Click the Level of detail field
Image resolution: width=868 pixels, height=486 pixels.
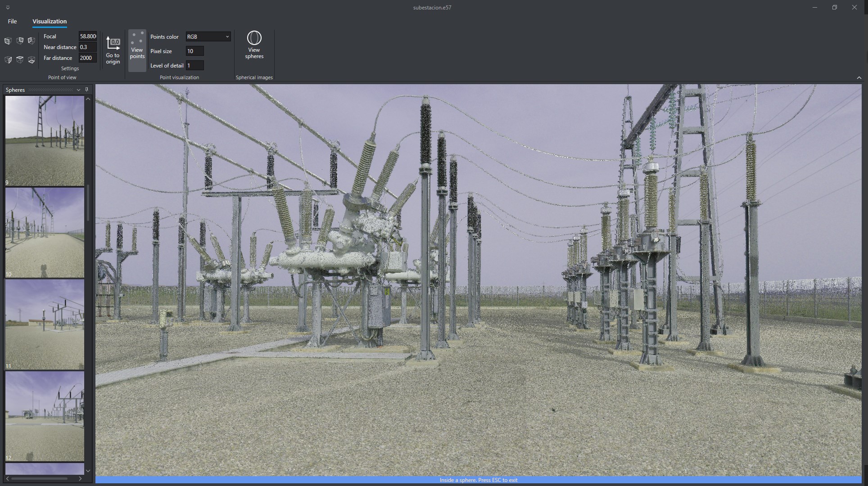click(x=195, y=66)
